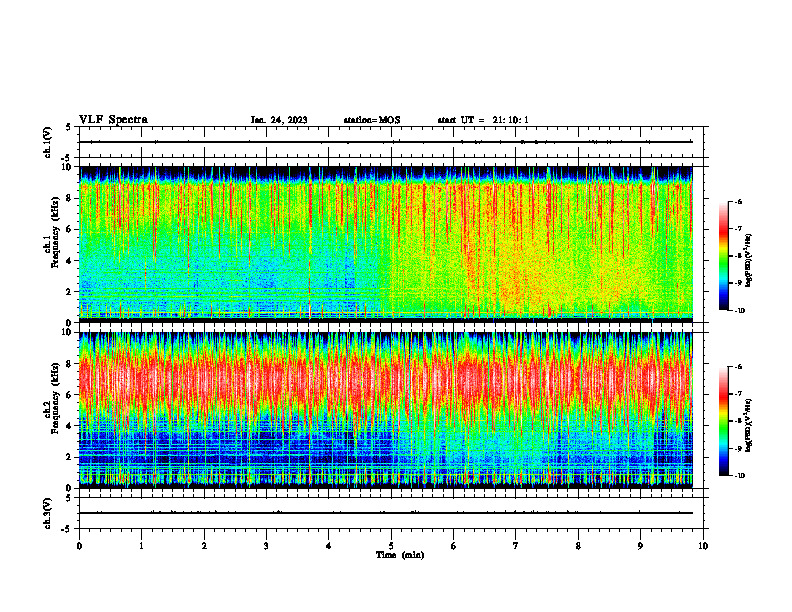Click the ch.2 spectrogram panel

386,410
